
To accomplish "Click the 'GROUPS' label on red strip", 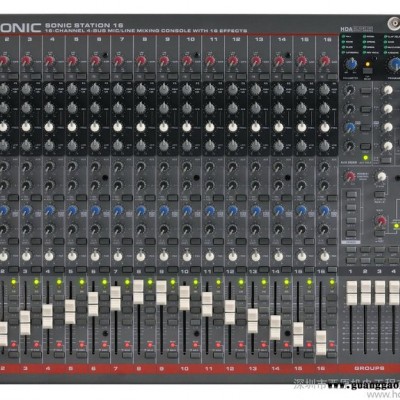I will coord(369,368).
